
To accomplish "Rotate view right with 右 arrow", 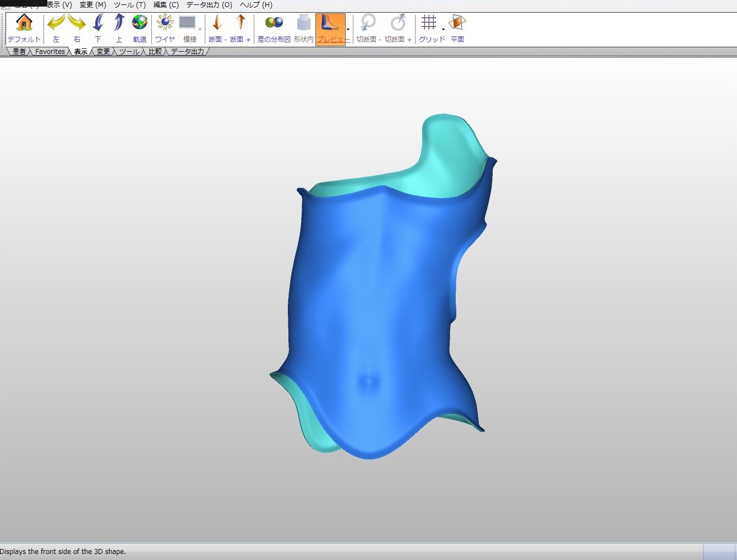I will 77,29.
